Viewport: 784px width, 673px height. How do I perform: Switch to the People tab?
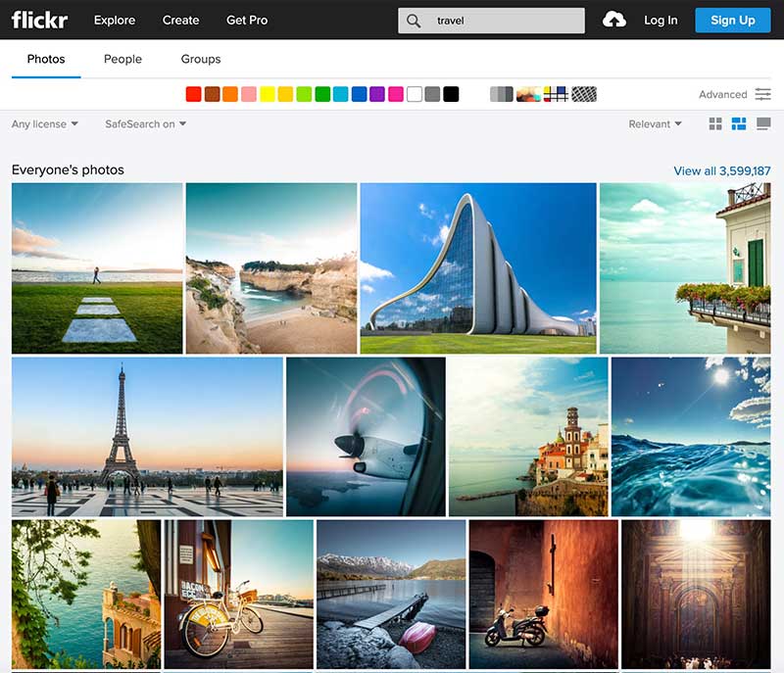click(122, 59)
